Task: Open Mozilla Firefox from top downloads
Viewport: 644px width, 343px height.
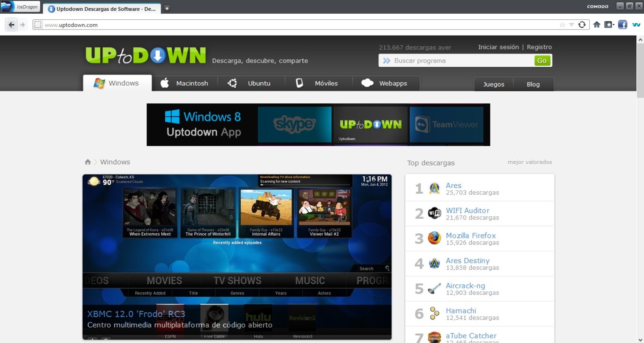Action: click(x=471, y=235)
